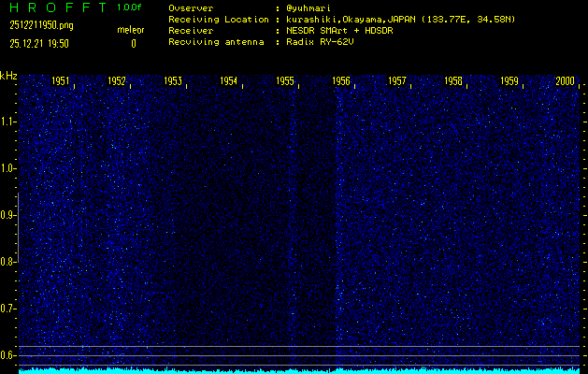Click the 0.9 kHz axis label
Image resolution: width=588 pixels, height=374 pixels.
click(x=7, y=215)
